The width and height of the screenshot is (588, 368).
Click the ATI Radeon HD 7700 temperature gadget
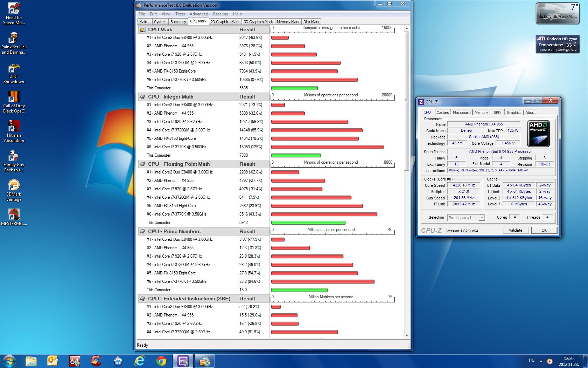tap(558, 44)
